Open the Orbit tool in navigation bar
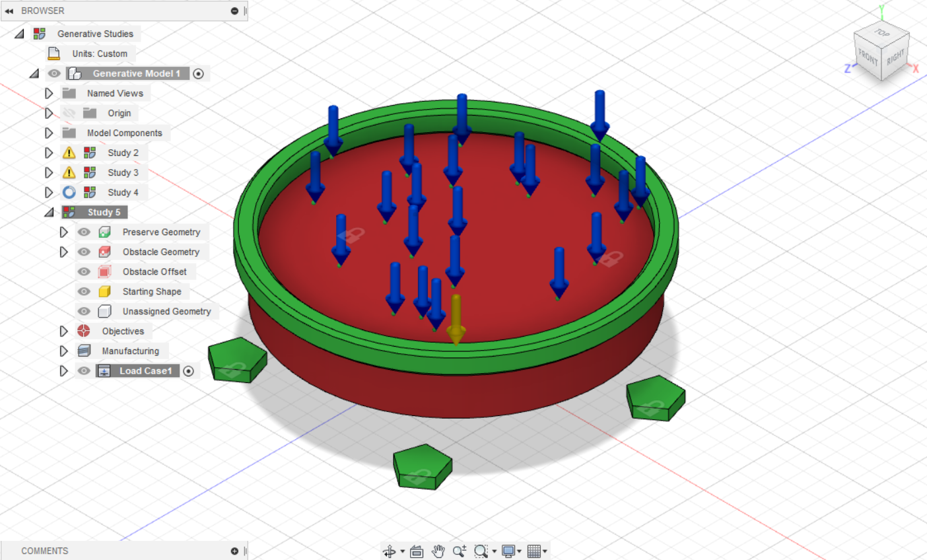 pos(390,551)
